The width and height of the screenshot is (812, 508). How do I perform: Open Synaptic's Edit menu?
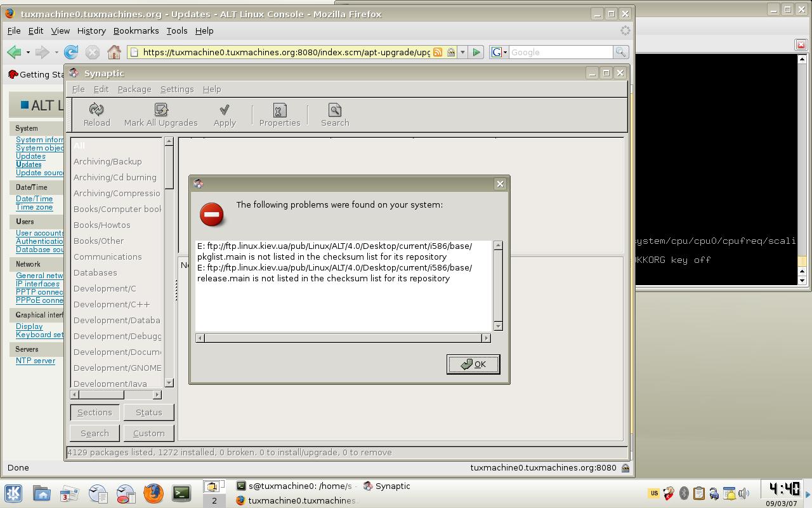pyautogui.click(x=101, y=89)
